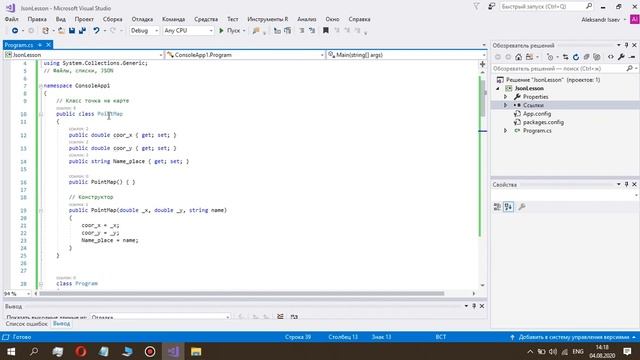This screenshot has height=360, width=640.
Task: Click the Save floppy disk icon
Action: (x=72, y=31)
